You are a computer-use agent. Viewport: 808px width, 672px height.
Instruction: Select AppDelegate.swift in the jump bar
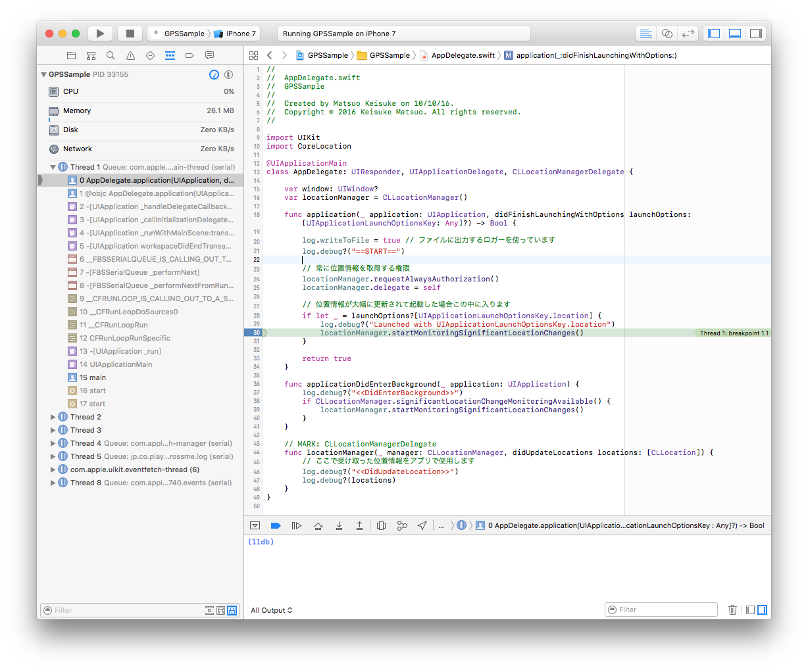pyautogui.click(x=463, y=55)
